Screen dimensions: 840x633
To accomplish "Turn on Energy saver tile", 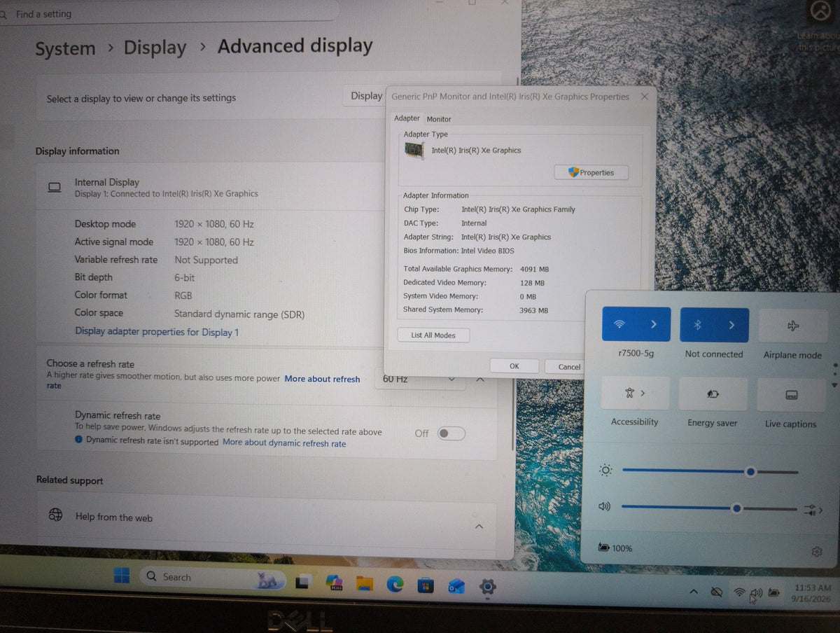I will (x=713, y=394).
